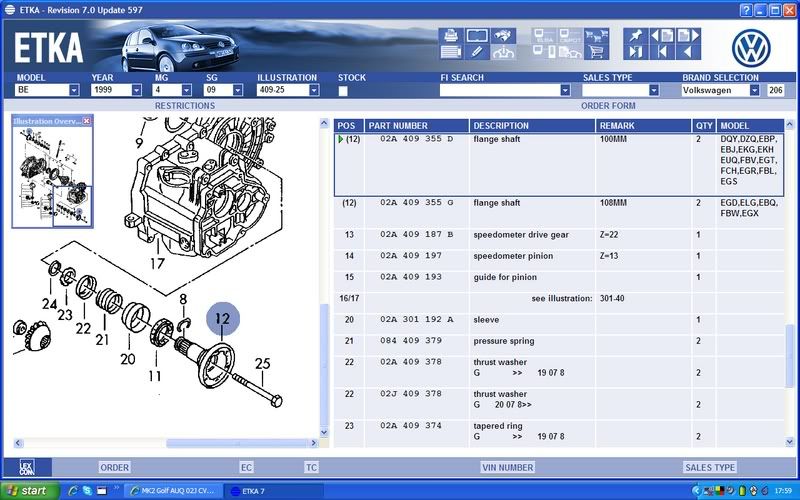The image size is (800, 500).
Task: Click the printer icon in the toolbar
Action: point(451,35)
